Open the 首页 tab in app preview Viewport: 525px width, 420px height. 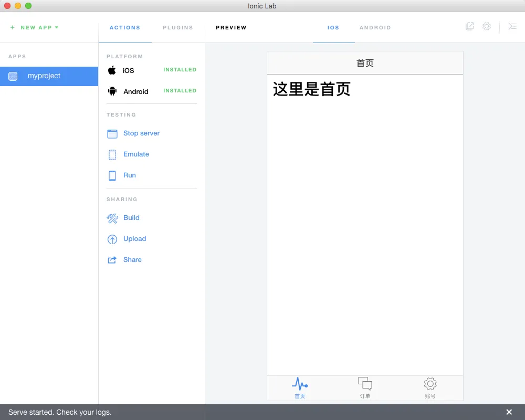coord(300,388)
